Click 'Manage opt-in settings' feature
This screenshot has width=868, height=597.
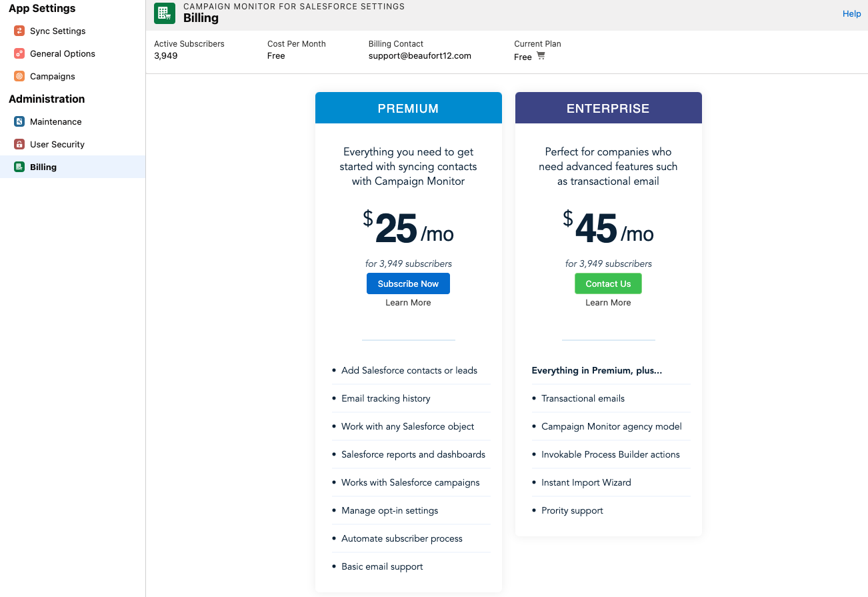tap(390, 510)
